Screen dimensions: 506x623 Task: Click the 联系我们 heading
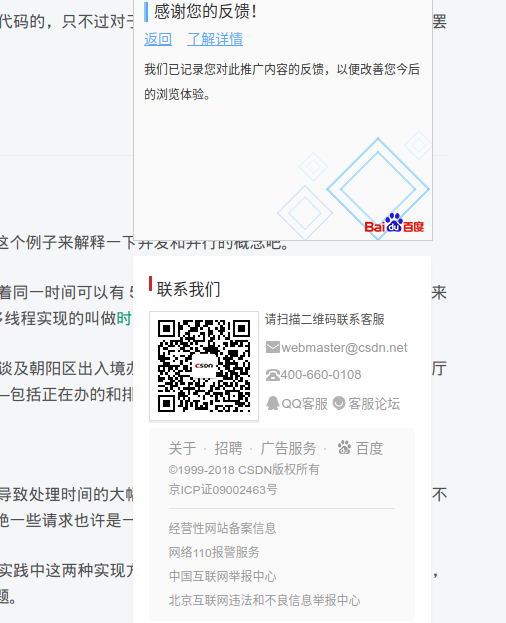pyautogui.click(x=189, y=289)
